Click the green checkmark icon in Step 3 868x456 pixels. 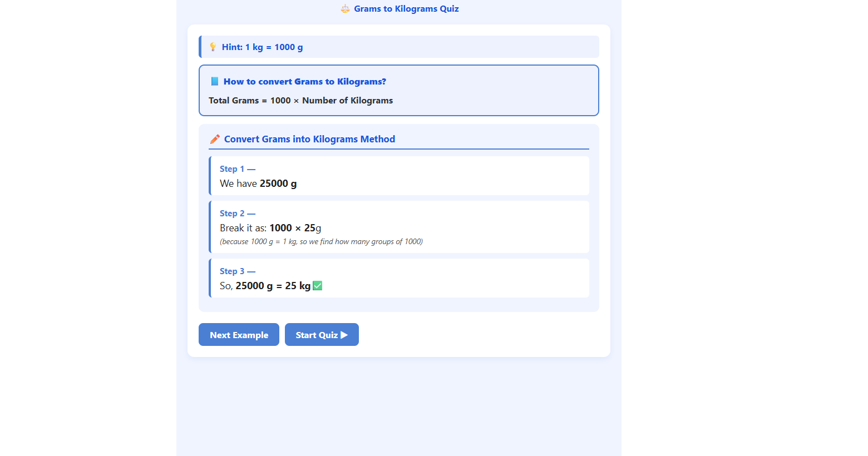[318, 286]
